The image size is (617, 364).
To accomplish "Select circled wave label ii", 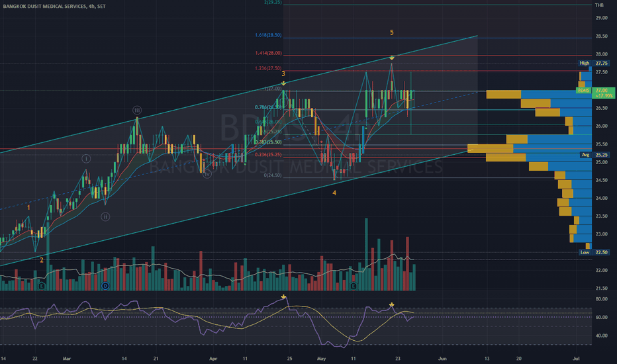I will pos(105,216).
